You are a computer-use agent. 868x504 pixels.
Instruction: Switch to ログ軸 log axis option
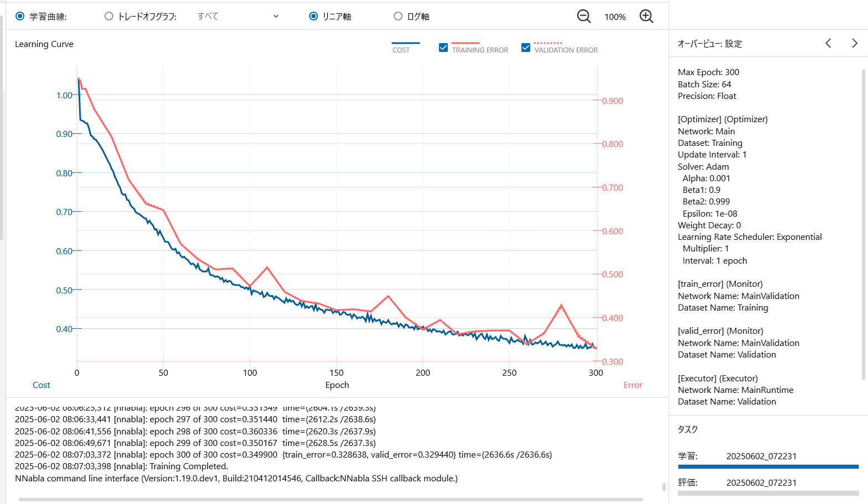398,17
